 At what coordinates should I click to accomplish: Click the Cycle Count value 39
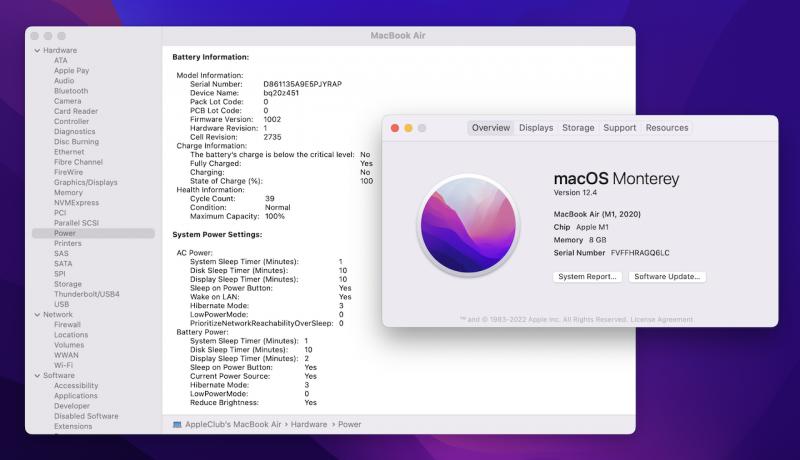coord(269,198)
